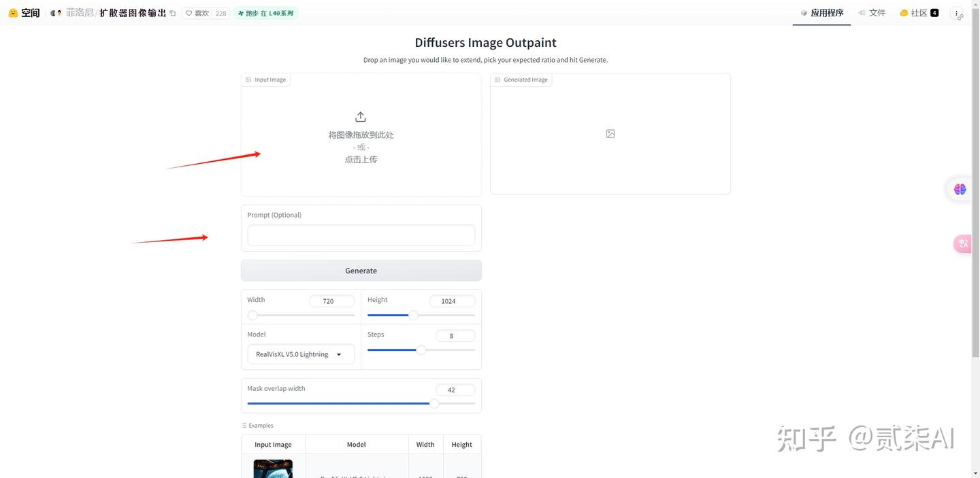Click the pink floating icon on the right edge
This screenshot has height=478, width=980.
pyautogui.click(x=962, y=243)
